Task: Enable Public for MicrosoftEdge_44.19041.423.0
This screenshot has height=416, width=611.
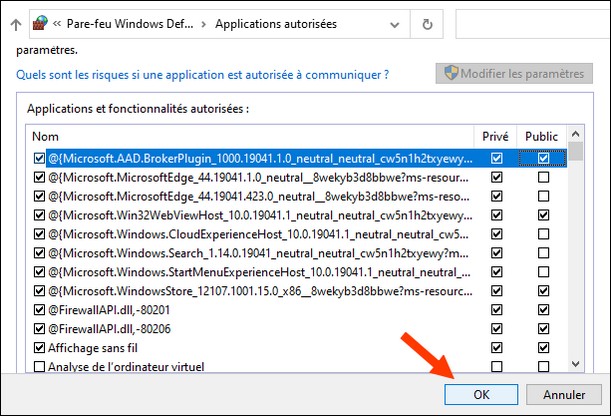Action: pos(543,196)
